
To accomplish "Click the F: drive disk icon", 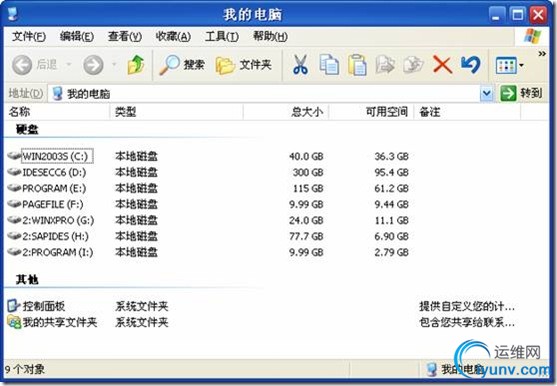I will [x=14, y=204].
